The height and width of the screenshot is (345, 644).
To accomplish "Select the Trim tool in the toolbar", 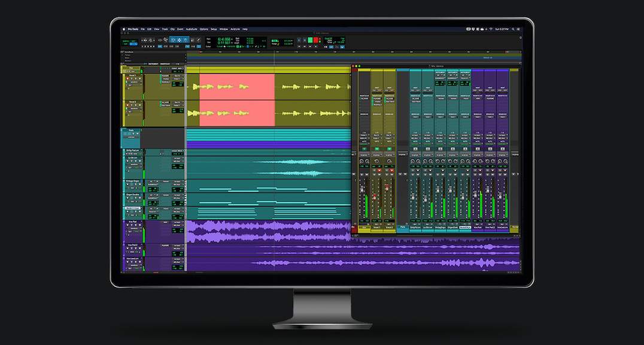I will pyautogui.click(x=174, y=40).
